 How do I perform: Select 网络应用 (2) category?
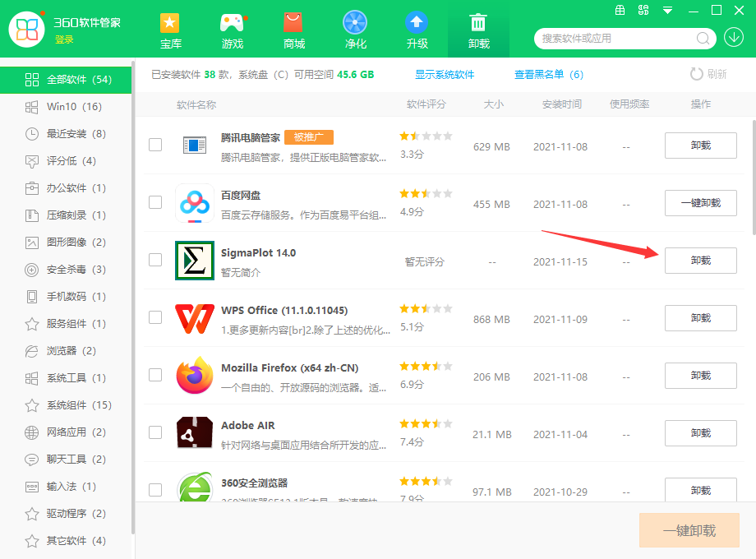tap(66, 432)
